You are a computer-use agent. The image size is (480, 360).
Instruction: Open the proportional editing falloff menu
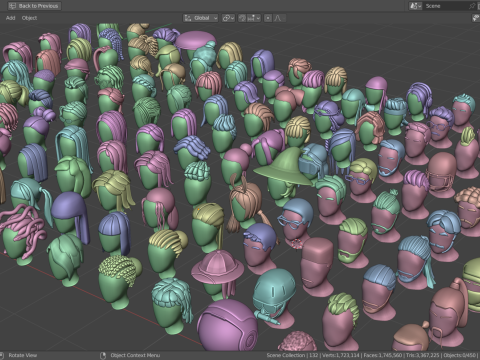[279, 18]
